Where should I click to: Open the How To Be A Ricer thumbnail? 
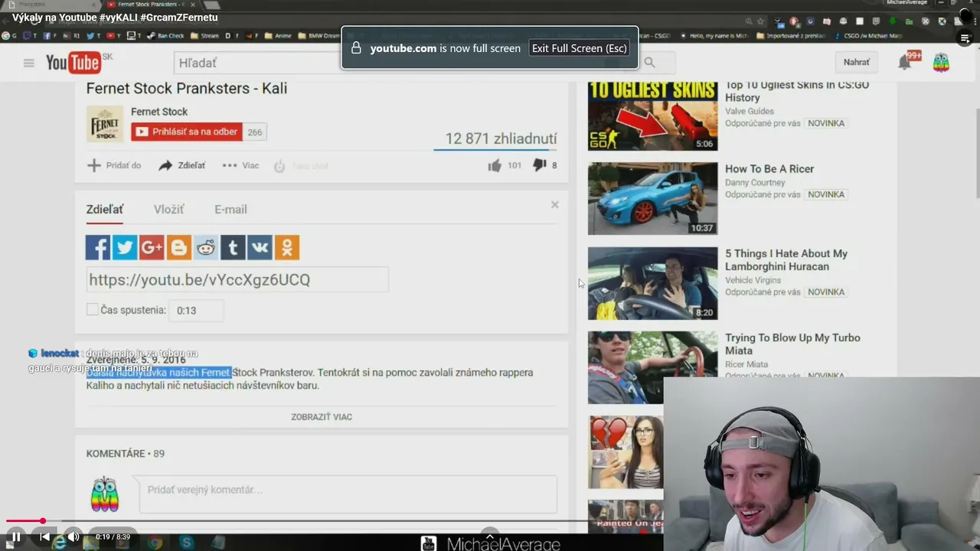click(652, 199)
